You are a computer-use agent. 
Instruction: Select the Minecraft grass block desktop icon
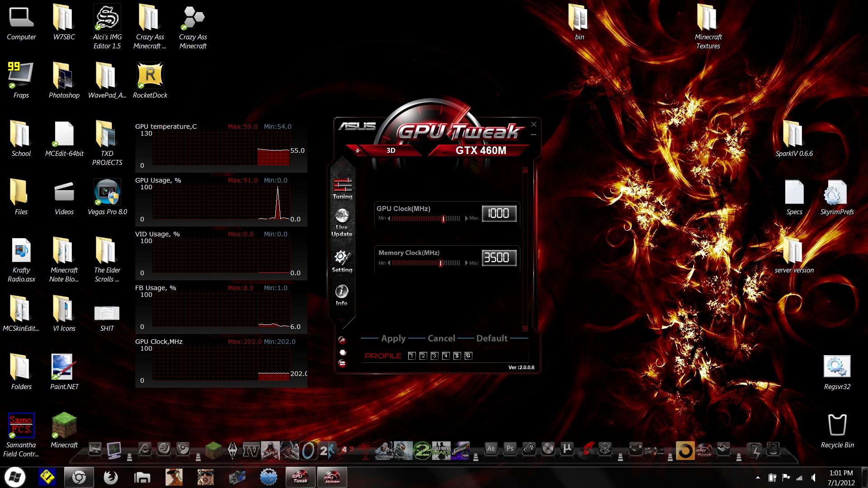64,430
